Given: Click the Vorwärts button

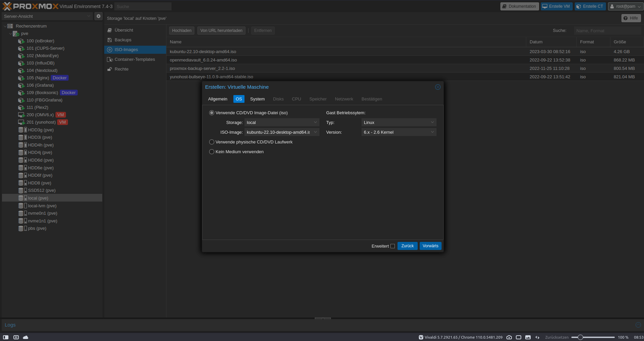Looking at the screenshot, I should tap(430, 246).
